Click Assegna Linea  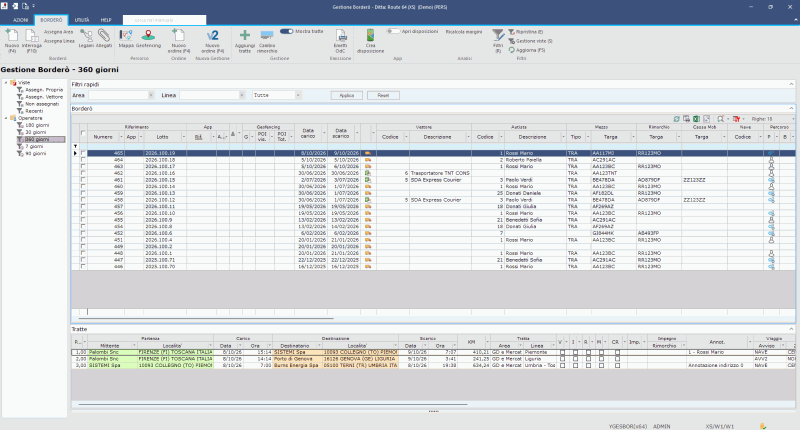tap(59, 41)
